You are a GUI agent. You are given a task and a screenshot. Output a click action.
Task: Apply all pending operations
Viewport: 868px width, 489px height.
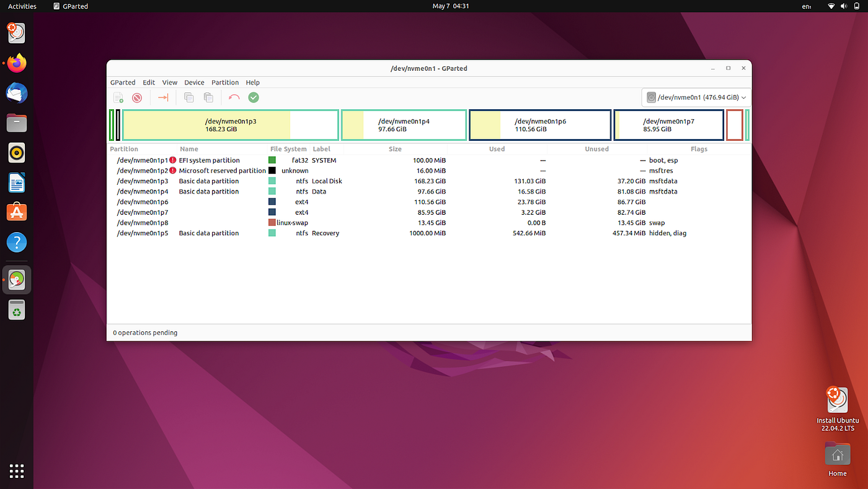tap(253, 97)
